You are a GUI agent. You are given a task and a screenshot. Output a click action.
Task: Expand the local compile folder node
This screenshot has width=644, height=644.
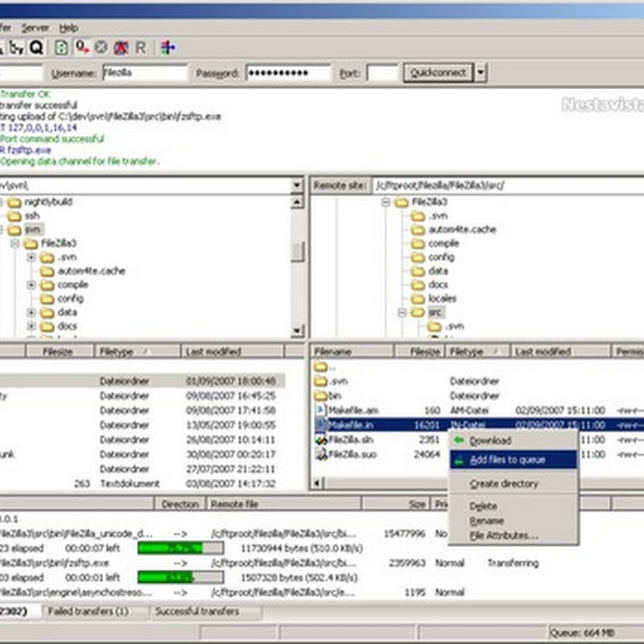coord(31,285)
